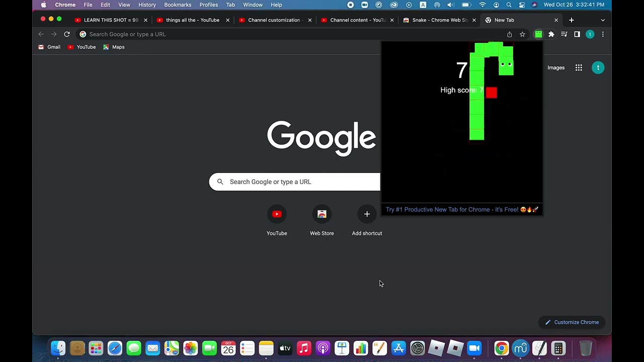Close the Snake Chrome Web Store tab
The width and height of the screenshot is (644, 362).
(x=474, y=20)
